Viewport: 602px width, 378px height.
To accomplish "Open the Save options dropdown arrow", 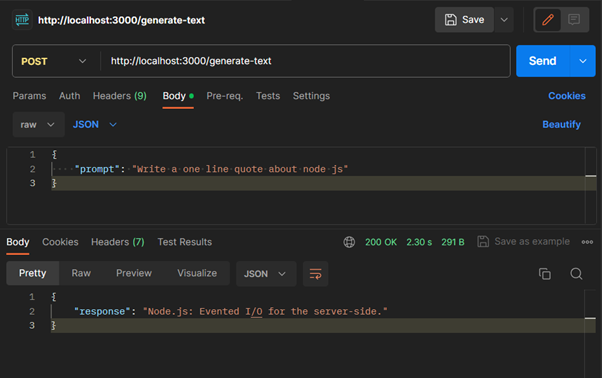I will click(504, 20).
